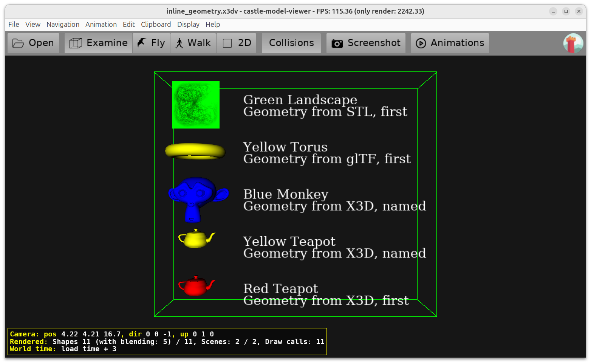Open the Clipboard menu
This screenshot has width=591, height=364.
[x=156, y=25]
